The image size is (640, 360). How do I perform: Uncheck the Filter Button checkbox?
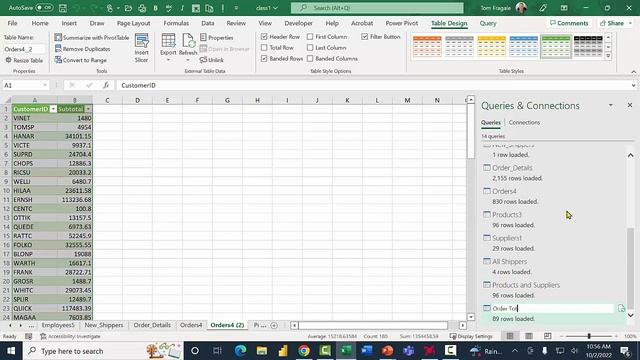(x=364, y=37)
